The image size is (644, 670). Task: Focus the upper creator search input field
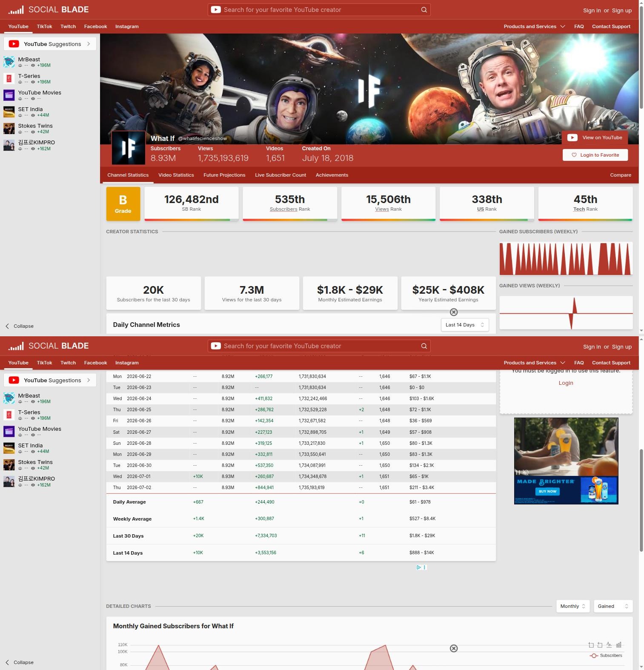(319, 10)
